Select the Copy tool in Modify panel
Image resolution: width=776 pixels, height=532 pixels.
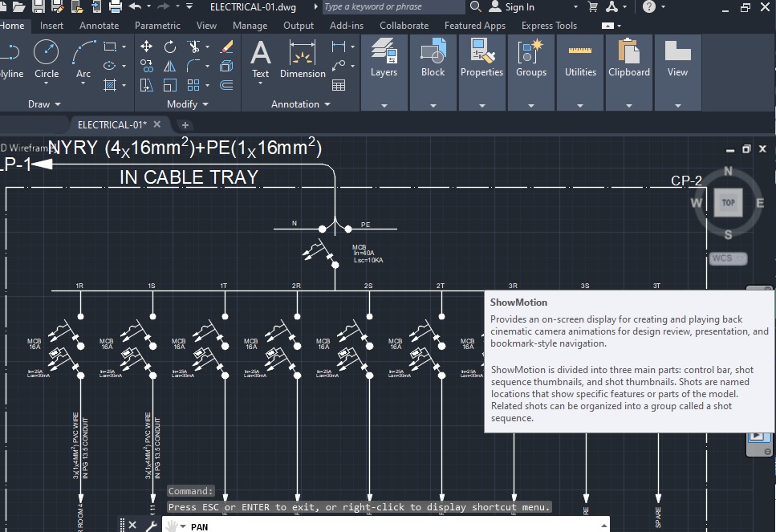(147, 66)
